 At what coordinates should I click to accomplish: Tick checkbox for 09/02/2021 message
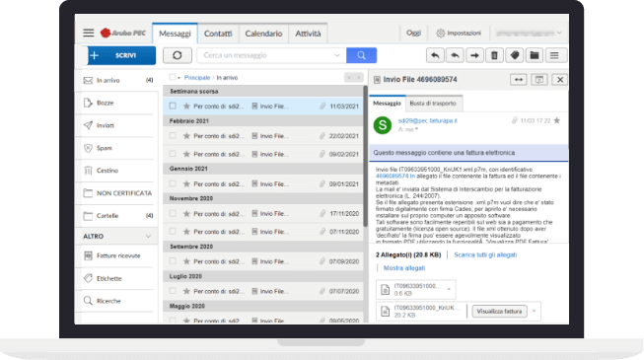[x=173, y=154]
